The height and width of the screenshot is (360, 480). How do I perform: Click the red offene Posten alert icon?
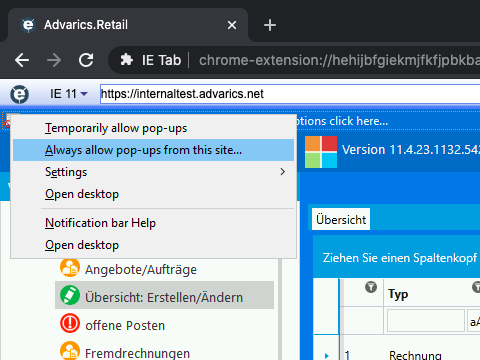coord(70,323)
